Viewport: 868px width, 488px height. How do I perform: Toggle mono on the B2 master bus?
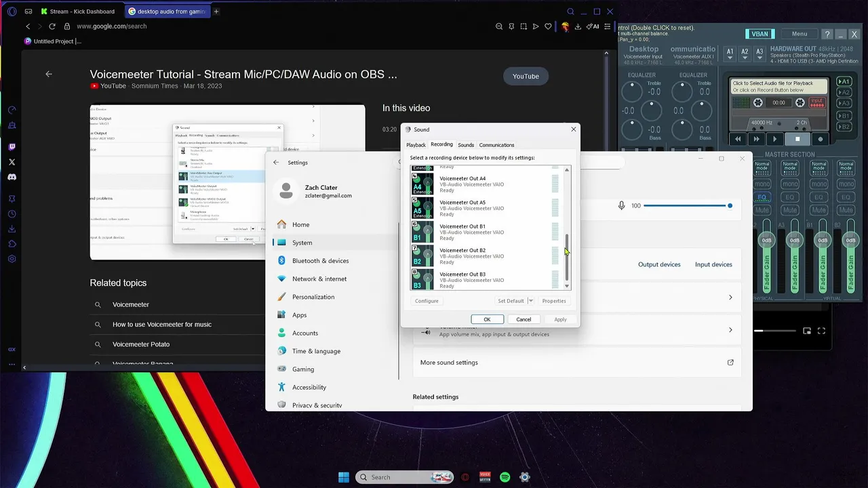846,184
